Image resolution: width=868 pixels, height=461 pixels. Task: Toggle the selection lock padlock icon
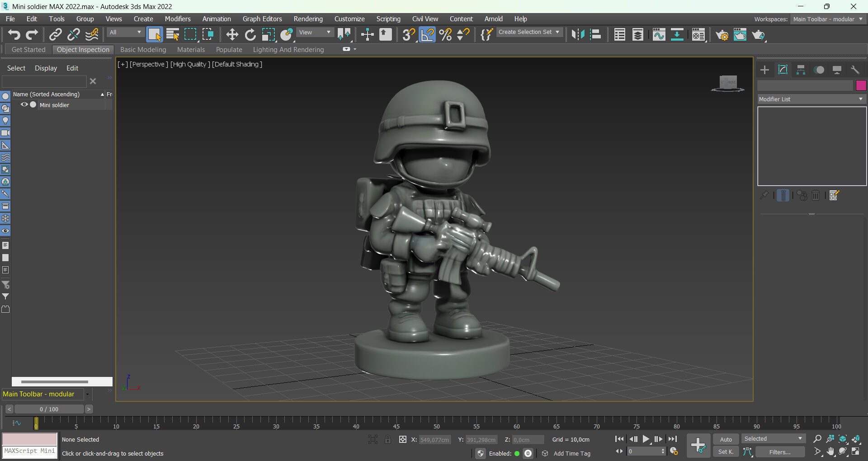388,439
